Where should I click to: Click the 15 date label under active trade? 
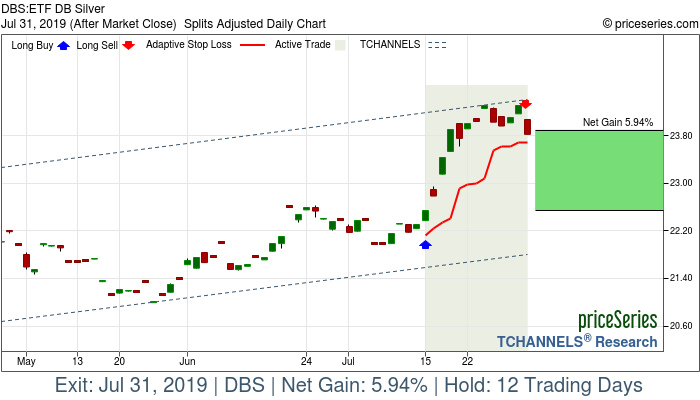[x=425, y=359]
